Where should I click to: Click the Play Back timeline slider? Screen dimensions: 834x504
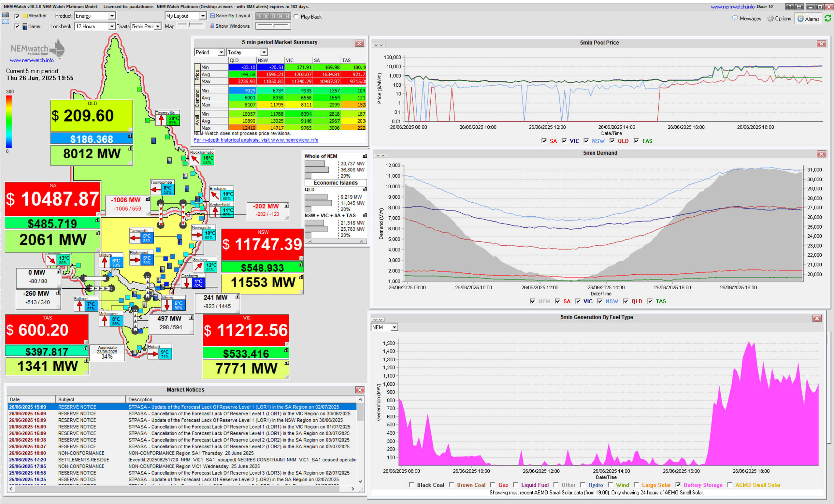pos(273,25)
